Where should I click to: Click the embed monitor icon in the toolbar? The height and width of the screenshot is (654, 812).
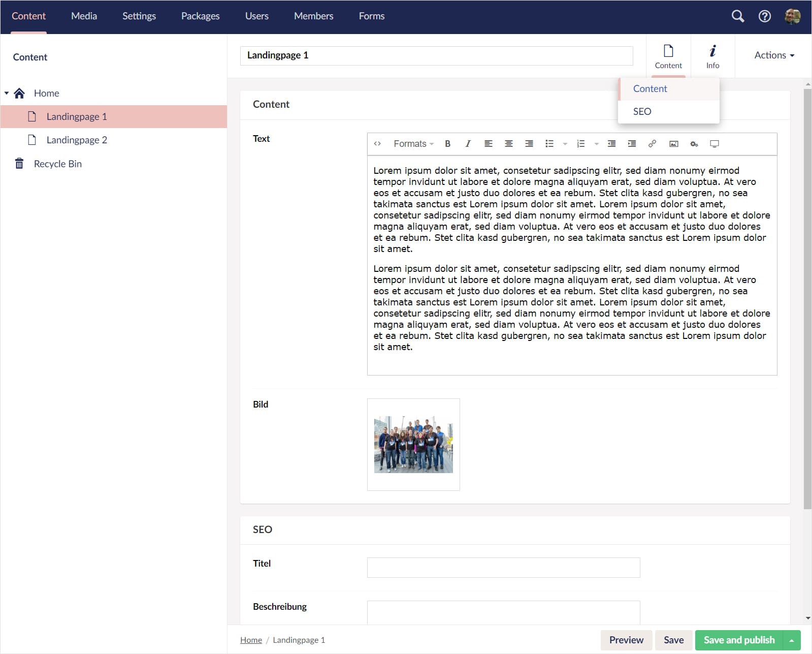[x=714, y=144]
